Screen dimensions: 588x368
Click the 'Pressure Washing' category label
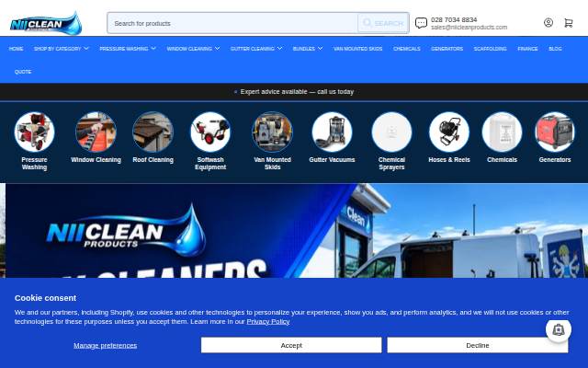point(34,164)
